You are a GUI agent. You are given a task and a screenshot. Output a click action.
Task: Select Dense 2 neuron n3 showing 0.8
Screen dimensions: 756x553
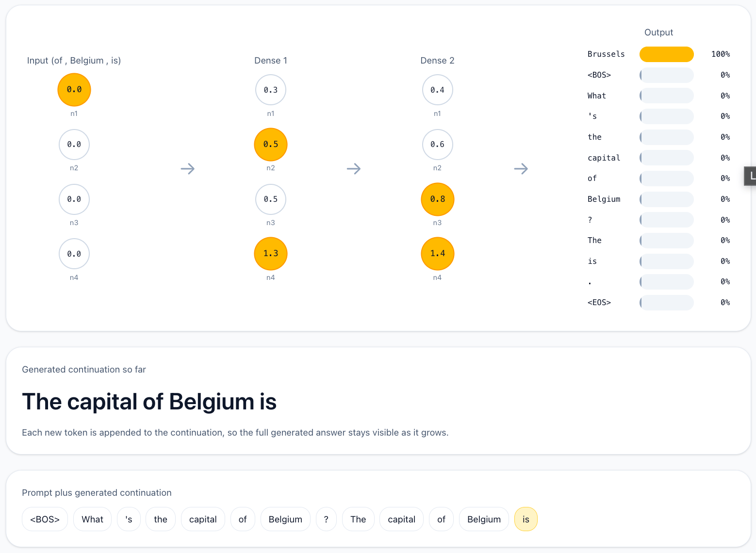(437, 199)
